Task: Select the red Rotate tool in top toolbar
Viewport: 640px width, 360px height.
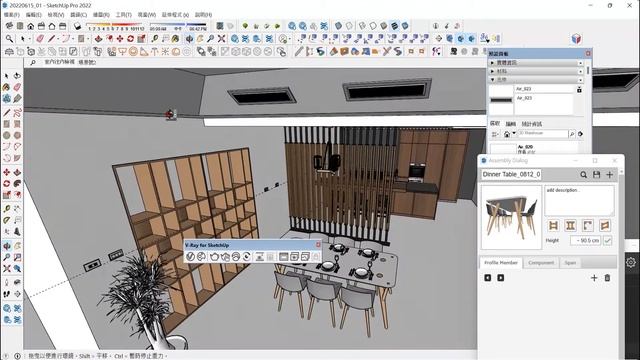Action: pyautogui.click(x=130, y=39)
